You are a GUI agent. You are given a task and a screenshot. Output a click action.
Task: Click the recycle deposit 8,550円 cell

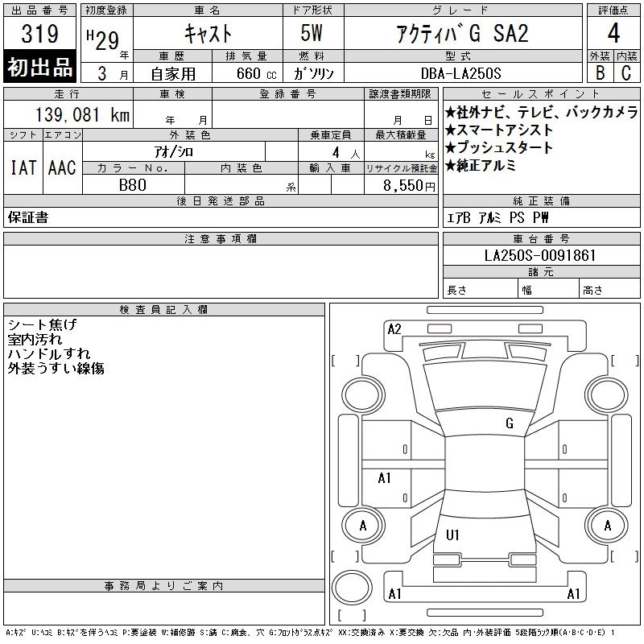point(401,185)
